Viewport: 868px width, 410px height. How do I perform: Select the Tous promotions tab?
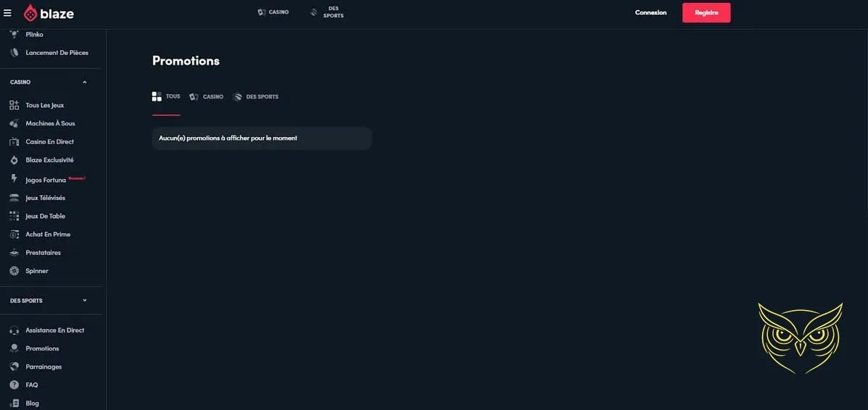click(x=166, y=97)
